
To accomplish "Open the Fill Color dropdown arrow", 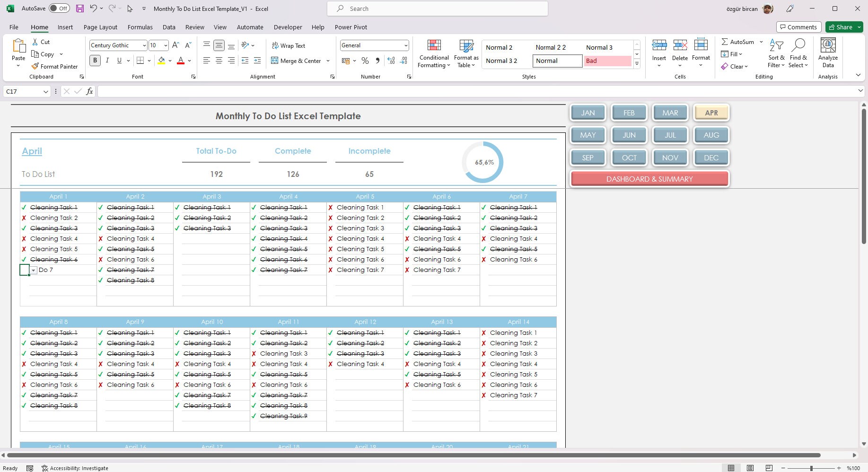I will coord(169,61).
